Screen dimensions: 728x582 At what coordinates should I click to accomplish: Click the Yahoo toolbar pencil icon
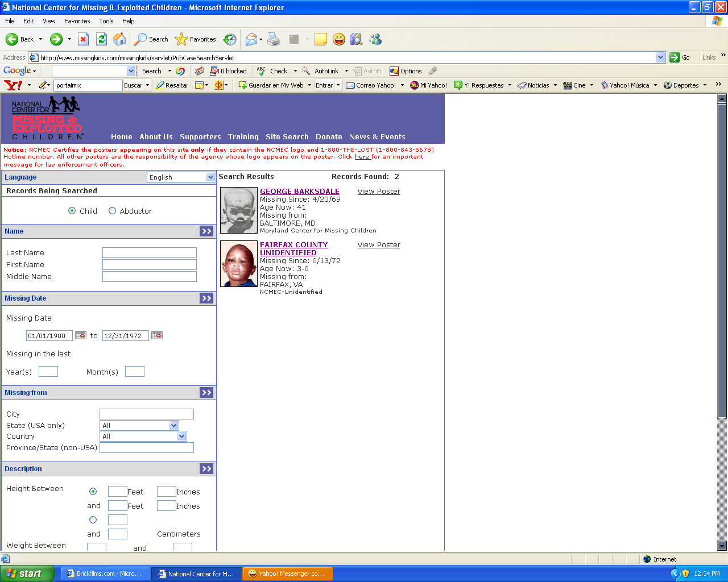(44, 85)
